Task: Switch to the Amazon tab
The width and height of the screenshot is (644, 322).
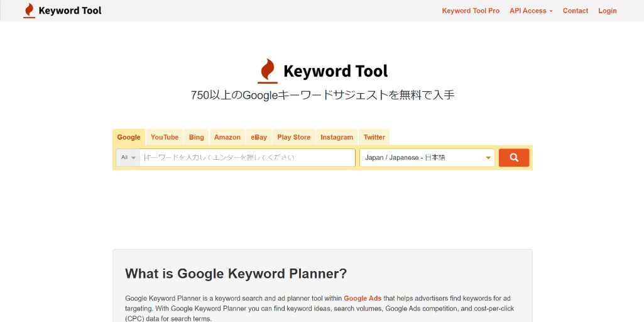Action: click(x=227, y=137)
